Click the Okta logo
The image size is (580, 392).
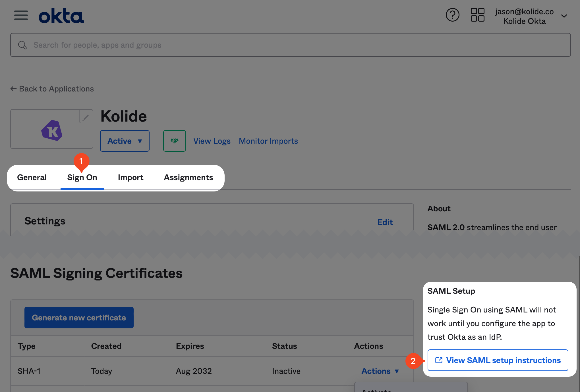(61, 16)
